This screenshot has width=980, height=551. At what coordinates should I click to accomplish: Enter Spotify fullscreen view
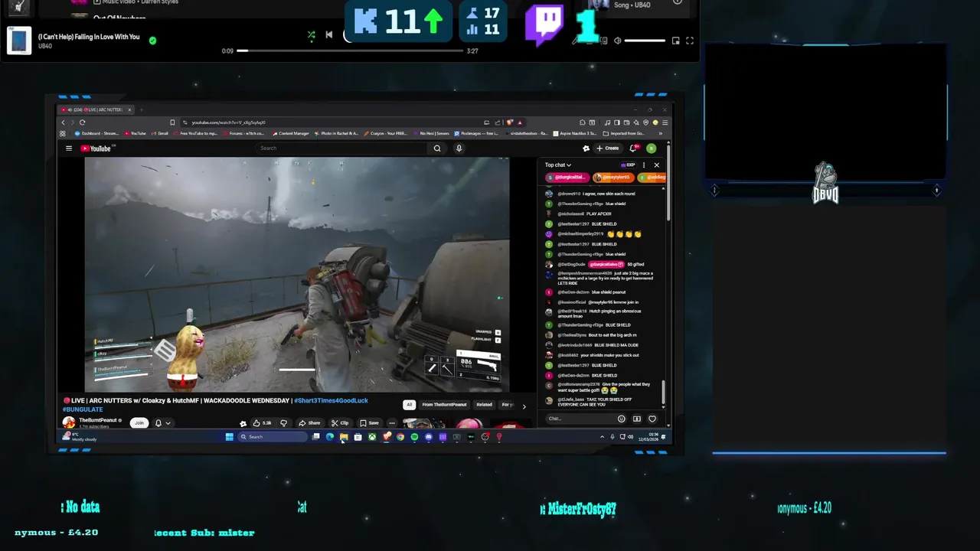689,41
